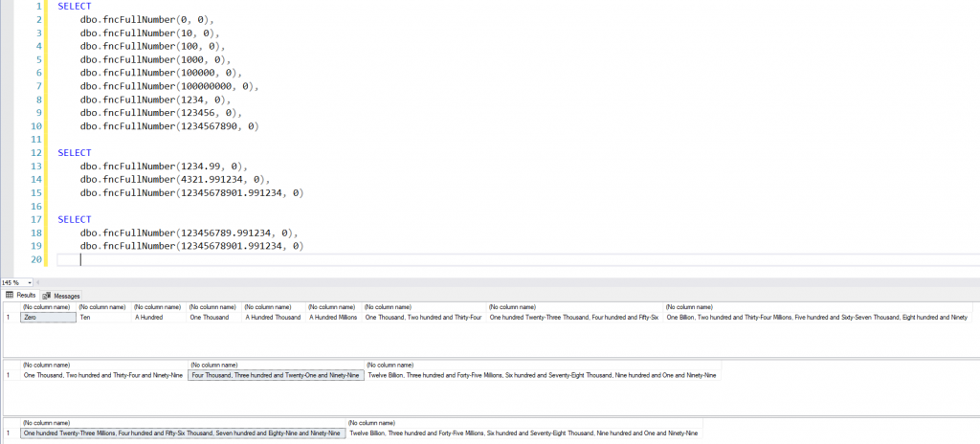This screenshot has height=444, width=980.
Task: Select the A Hundred Thousand cell
Action: (x=274, y=318)
